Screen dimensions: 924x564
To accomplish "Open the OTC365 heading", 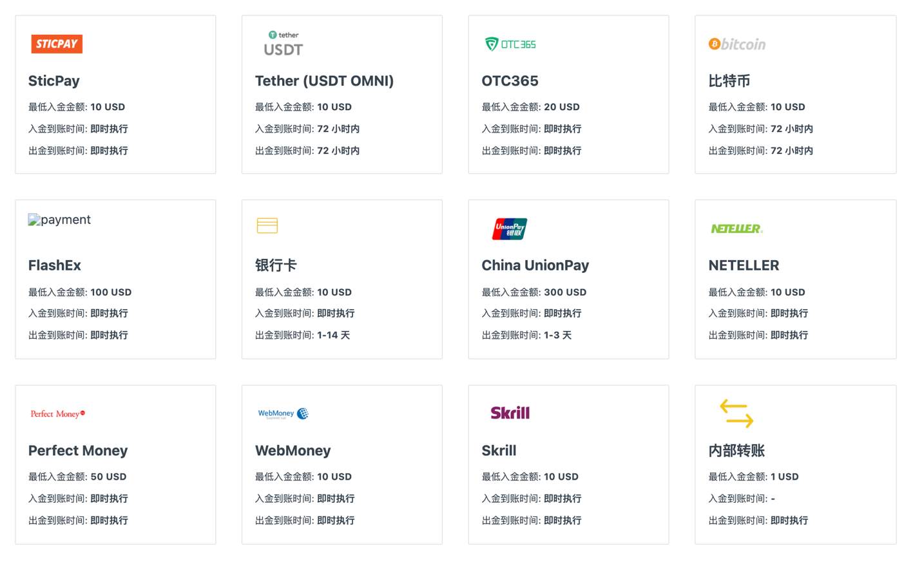I will click(510, 81).
